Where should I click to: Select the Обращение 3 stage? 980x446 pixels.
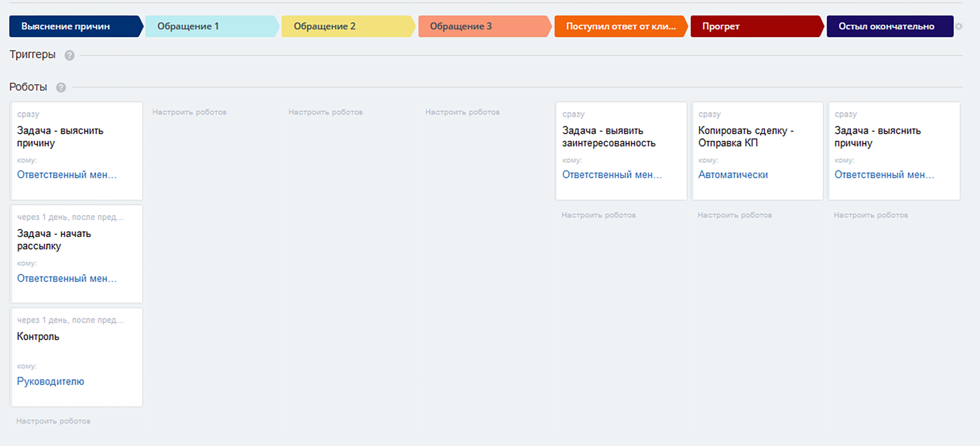click(484, 26)
